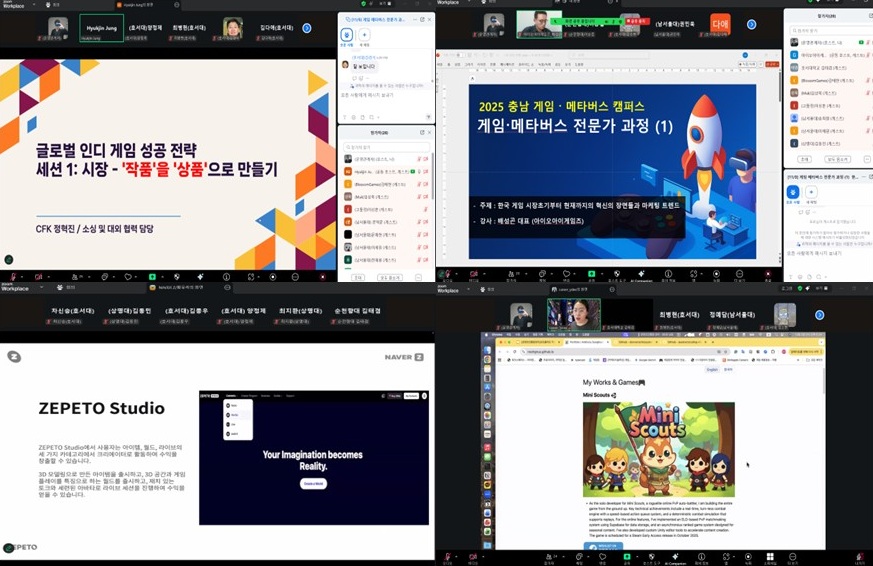Image resolution: width=873 pixels, height=566 pixels.
Task: Expand video options arrow in indie game strategy meeting
Action: point(48,277)
